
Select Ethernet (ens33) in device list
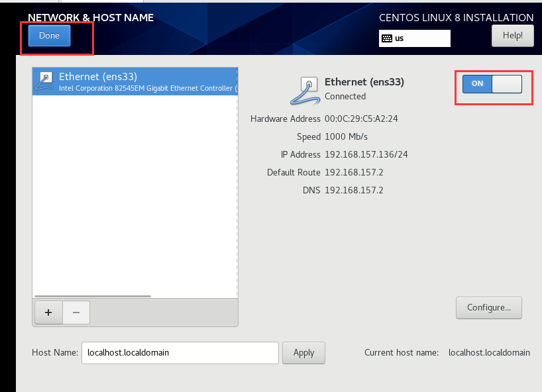coord(135,81)
